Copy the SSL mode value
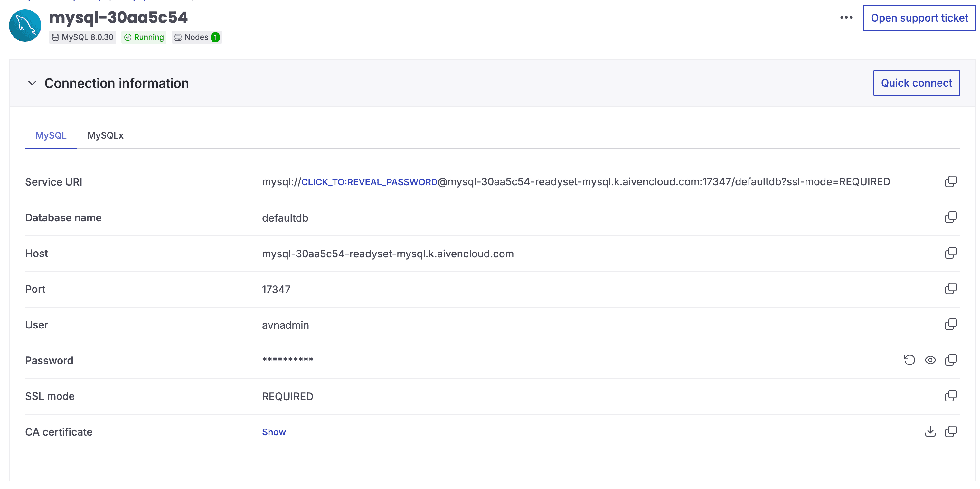Viewport: 980px width, 489px height. click(951, 396)
